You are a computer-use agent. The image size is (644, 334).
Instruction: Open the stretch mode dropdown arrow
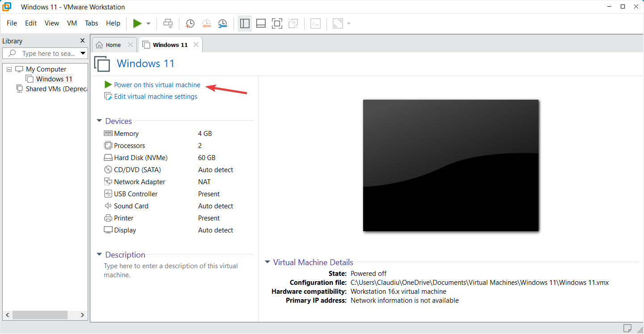coord(349,24)
